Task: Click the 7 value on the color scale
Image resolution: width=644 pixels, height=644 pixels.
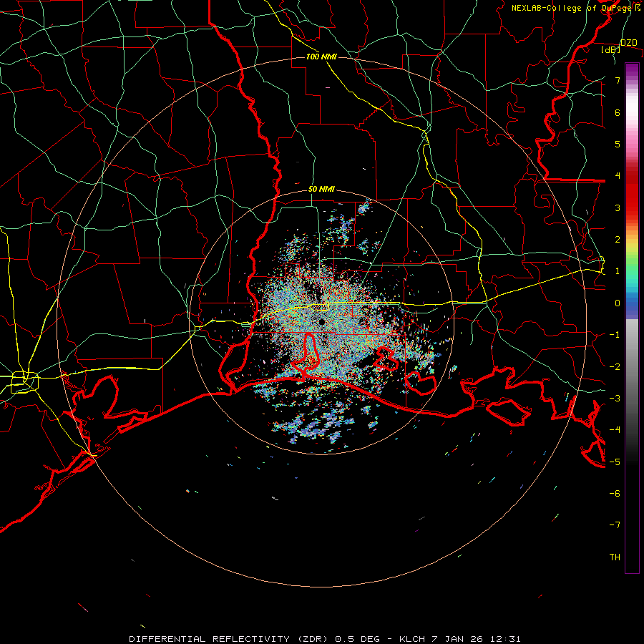Action: pos(618,80)
